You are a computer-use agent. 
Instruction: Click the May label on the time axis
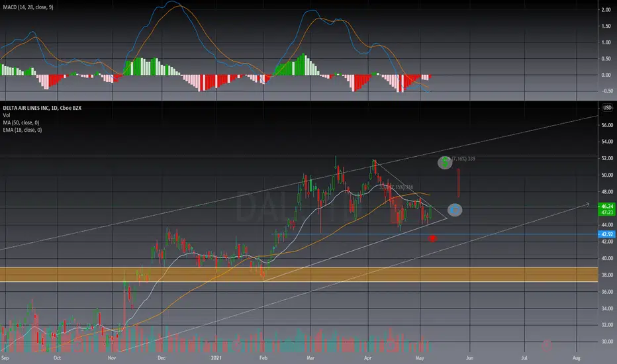pos(420,358)
